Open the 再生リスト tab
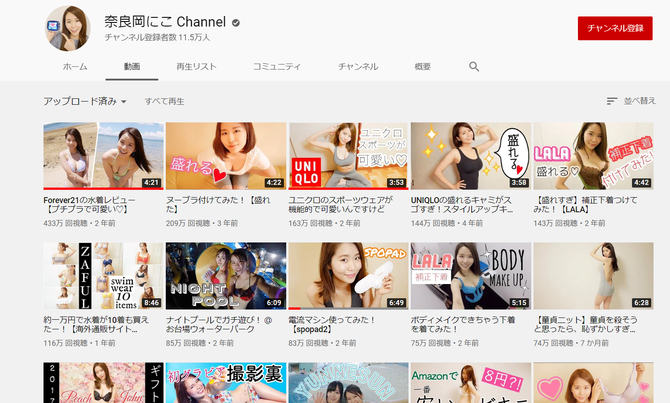670x403 pixels. coord(197,67)
